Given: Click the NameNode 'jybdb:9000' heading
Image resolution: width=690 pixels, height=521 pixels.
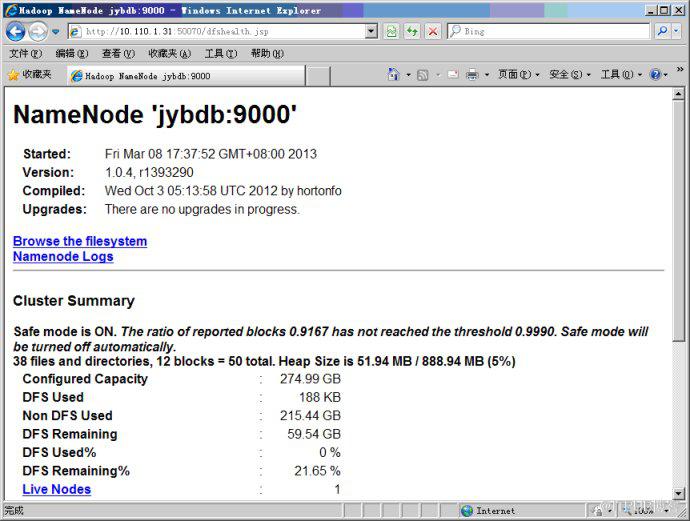Looking at the screenshot, I should (155, 114).
